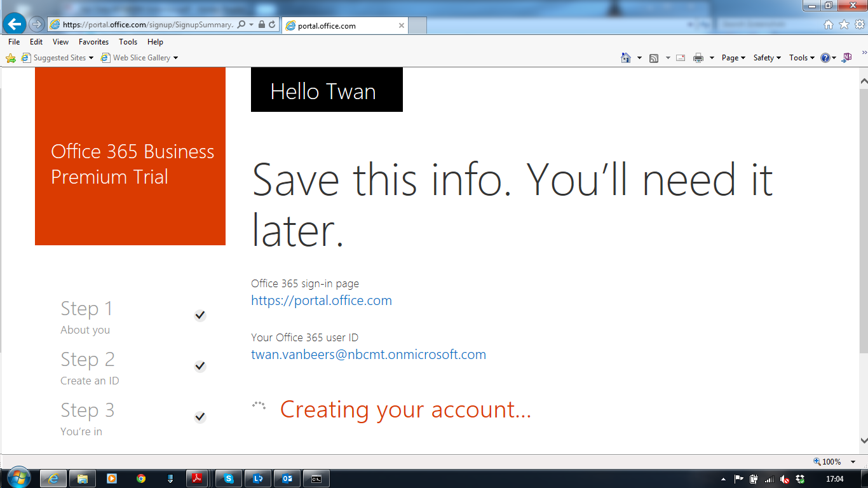Open a new blank tab

[417, 25]
